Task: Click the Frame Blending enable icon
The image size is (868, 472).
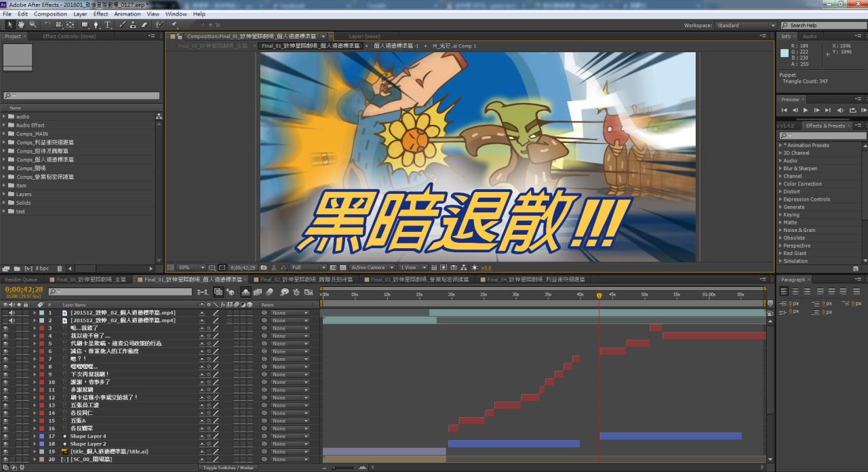Action: tap(258, 292)
